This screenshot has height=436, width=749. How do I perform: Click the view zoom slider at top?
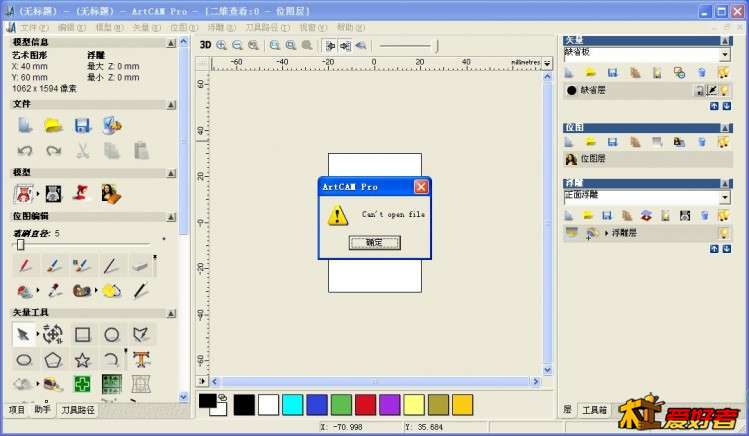[x=409, y=46]
